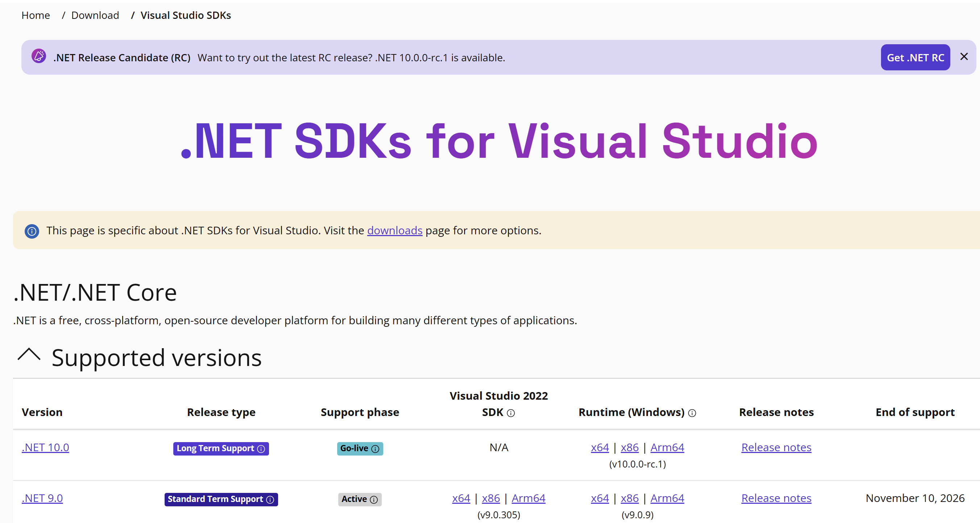Click the Standard Term Support badge label
Image resolution: width=980 pixels, height=523 pixels.
(x=215, y=499)
